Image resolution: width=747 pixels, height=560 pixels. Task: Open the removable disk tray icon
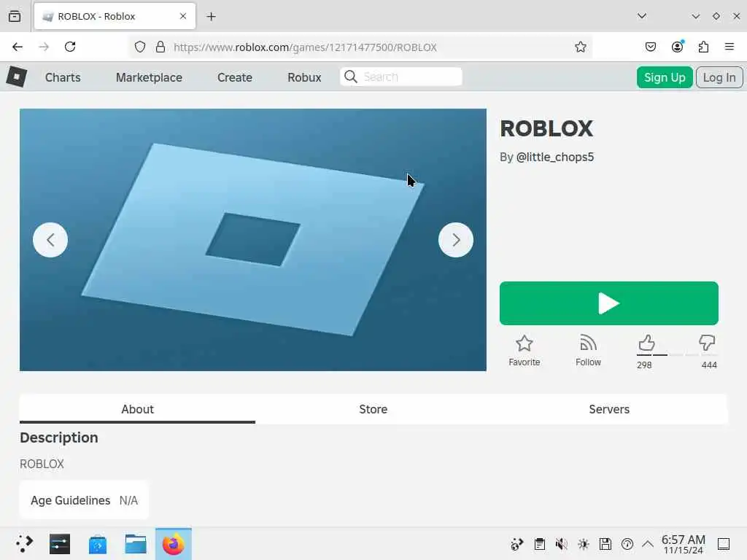pyautogui.click(x=605, y=544)
